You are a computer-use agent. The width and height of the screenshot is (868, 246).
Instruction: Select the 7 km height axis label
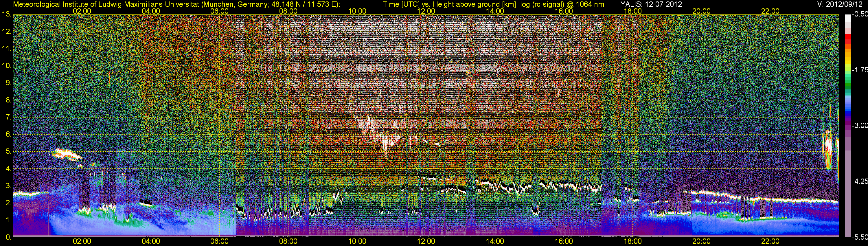pos(8,118)
